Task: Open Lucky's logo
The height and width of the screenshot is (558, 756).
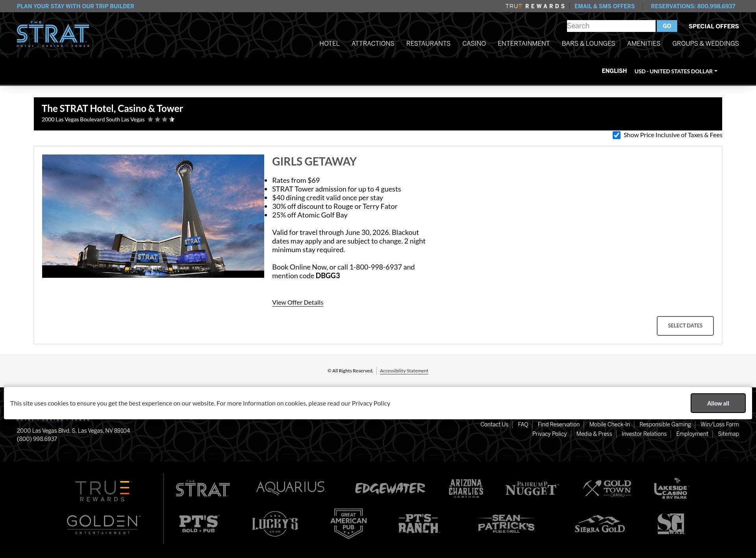Action: click(x=275, y=524)
